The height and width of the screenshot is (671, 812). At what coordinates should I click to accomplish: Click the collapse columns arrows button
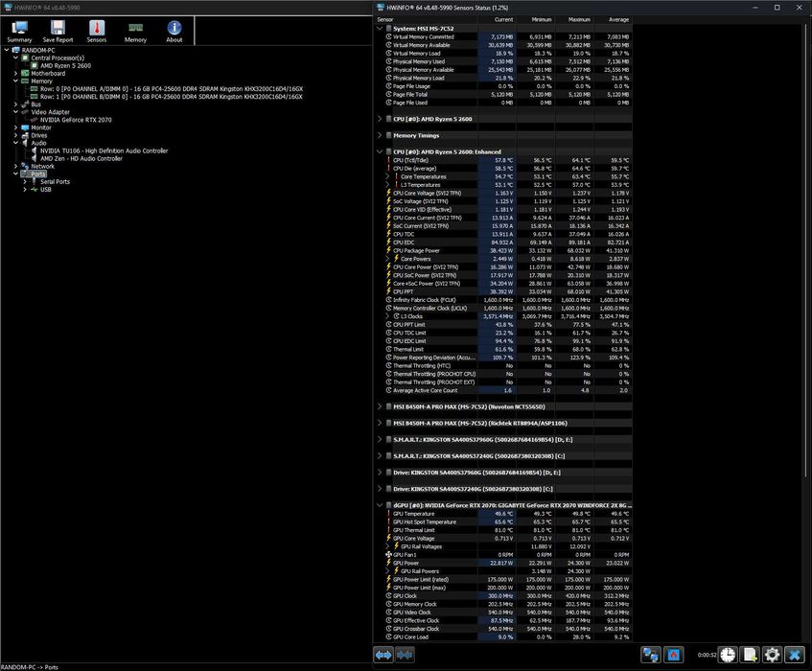pos(405,655)
